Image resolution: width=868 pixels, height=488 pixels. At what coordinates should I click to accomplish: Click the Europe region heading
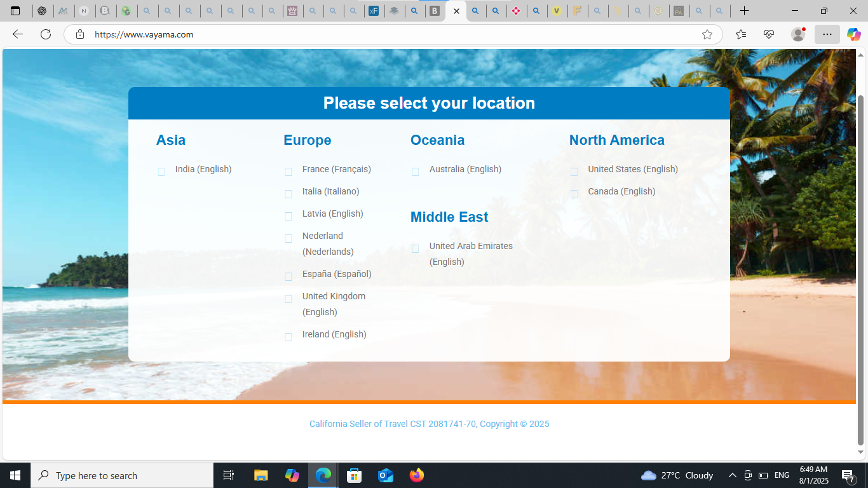[x=308, y=140]
